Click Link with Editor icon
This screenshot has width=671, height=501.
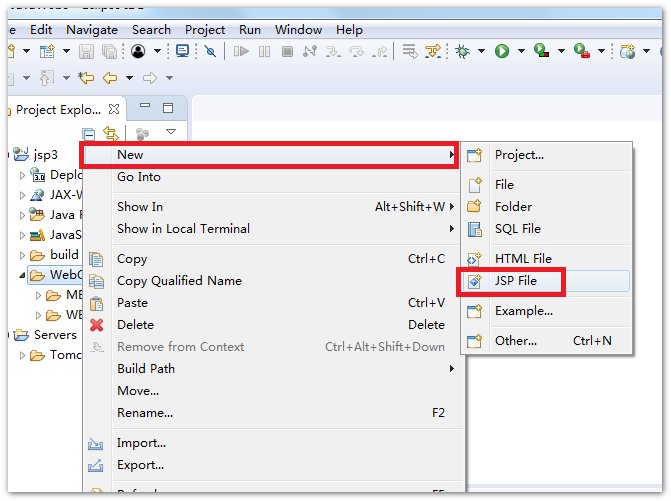[x=111, y=133]
